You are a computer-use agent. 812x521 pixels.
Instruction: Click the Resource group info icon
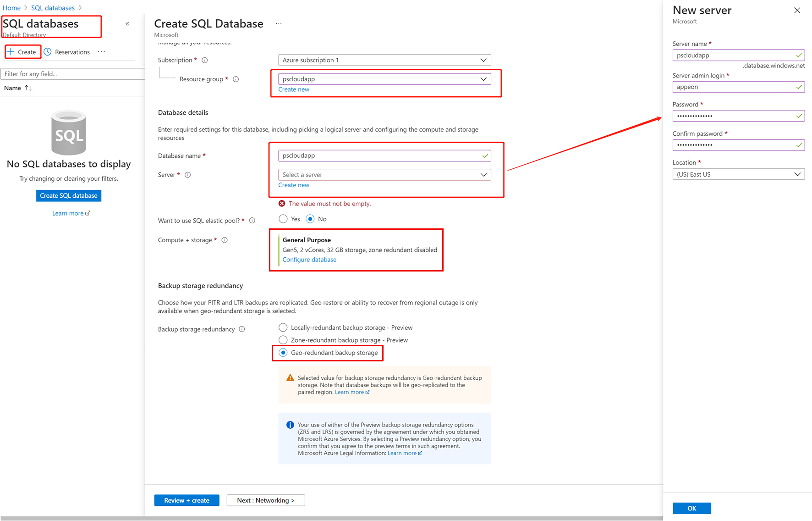(236, 79)
